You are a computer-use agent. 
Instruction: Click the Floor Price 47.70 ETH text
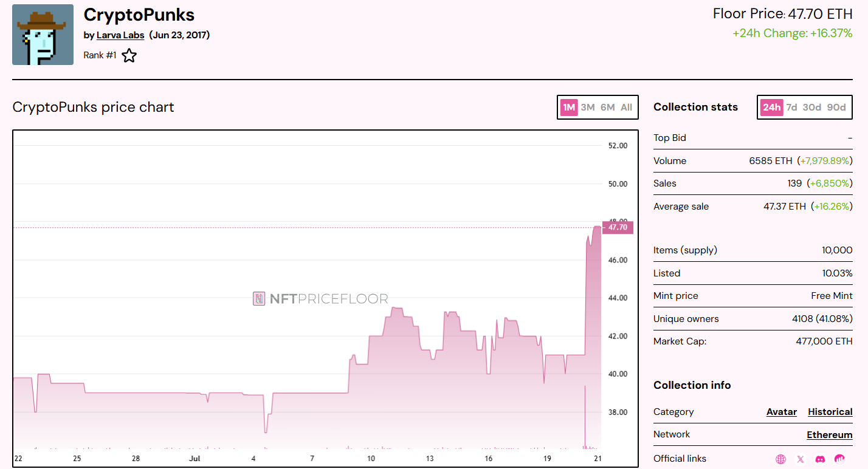click(783, 13)
